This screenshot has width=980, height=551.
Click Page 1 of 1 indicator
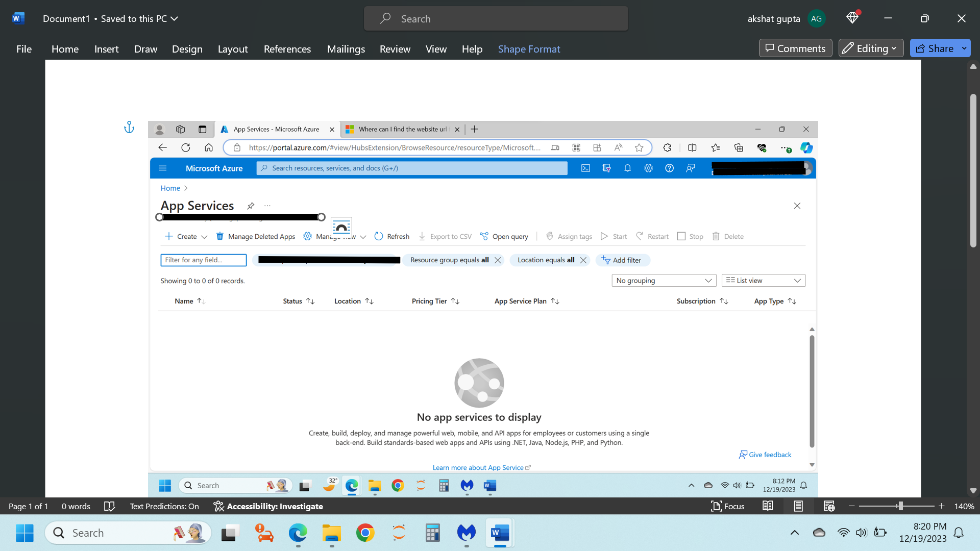coord(28,506)
